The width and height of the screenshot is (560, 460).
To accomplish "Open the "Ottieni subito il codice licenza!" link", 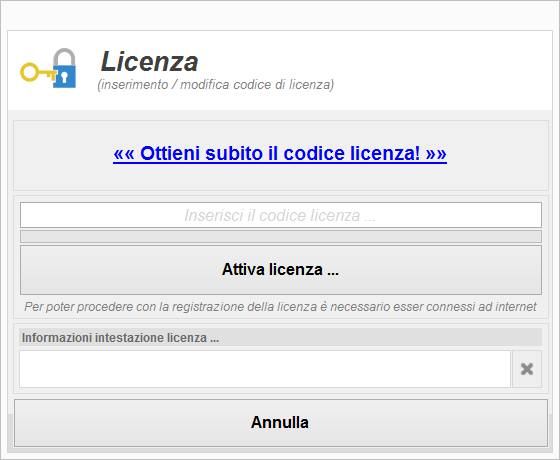I will pos(280,154).
